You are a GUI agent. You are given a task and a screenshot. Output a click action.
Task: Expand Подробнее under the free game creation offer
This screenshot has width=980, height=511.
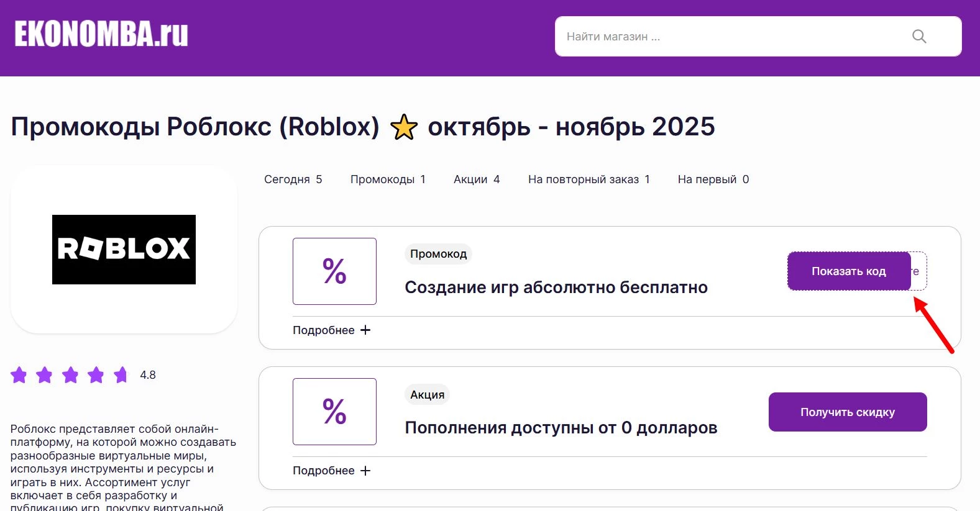(331, 330)
